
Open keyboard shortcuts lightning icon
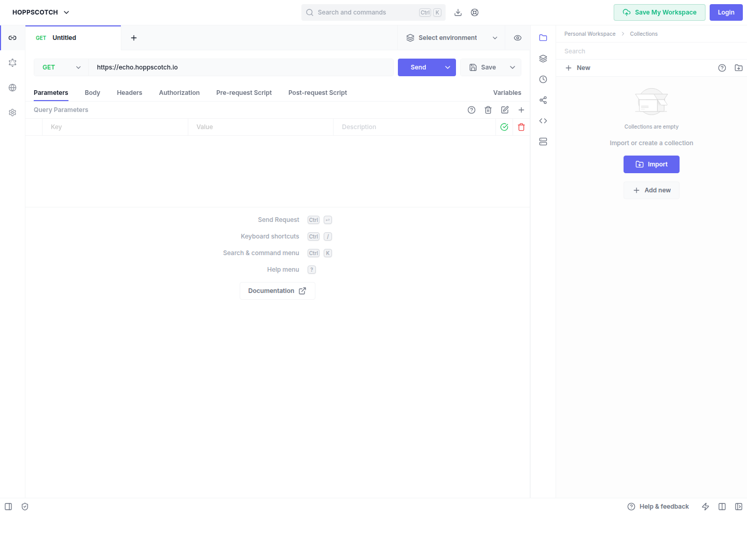pyautogui.click(x=706, y=507)
